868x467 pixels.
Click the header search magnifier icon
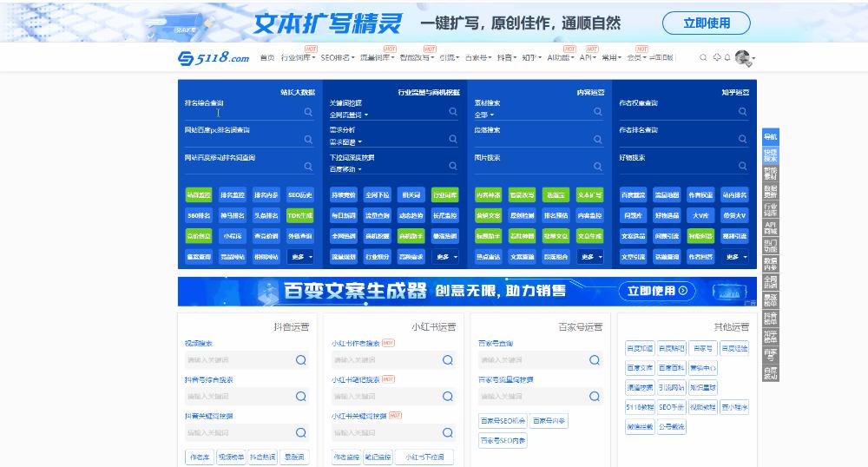(703, 57)
